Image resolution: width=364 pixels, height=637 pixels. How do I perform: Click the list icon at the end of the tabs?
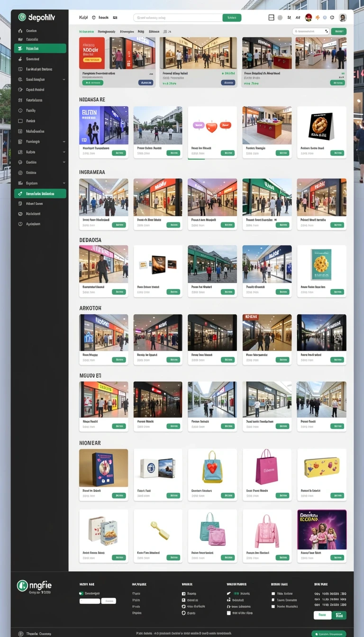pos(165,31)
